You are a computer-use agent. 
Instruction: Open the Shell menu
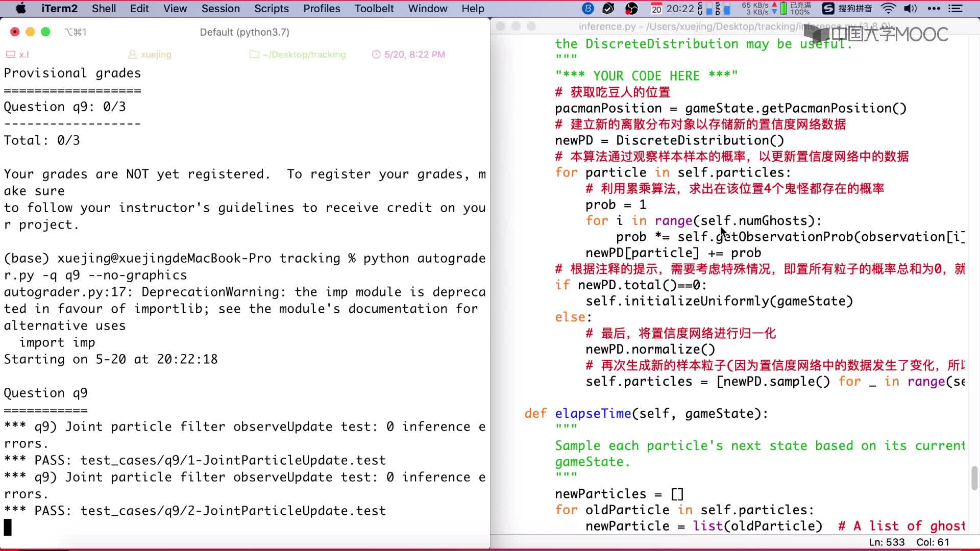click(x=104, y=8)
